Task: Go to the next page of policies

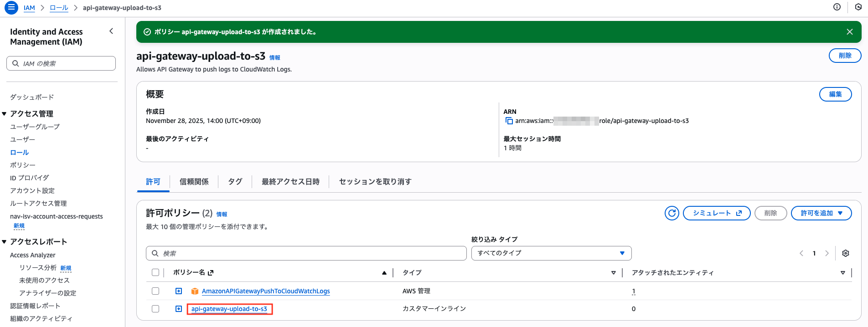Action: pos(827,253)
